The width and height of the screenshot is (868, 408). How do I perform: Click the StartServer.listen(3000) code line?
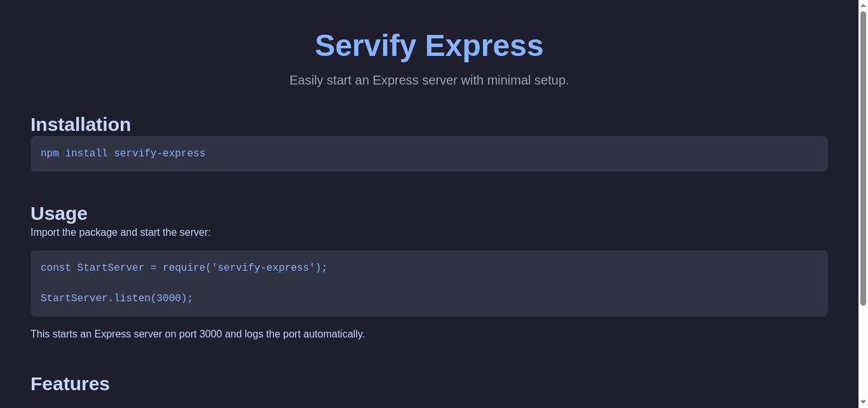(x=117, y=298)
